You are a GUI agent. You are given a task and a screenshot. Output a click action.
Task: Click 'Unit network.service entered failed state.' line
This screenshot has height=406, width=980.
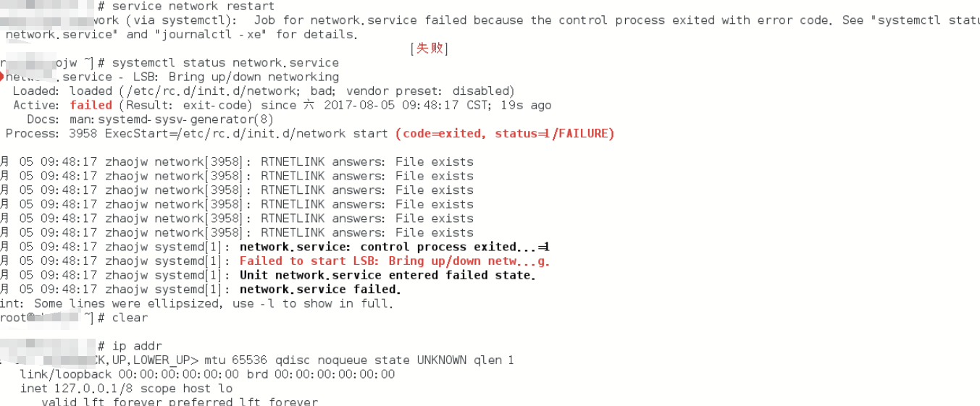coord(388,275)
